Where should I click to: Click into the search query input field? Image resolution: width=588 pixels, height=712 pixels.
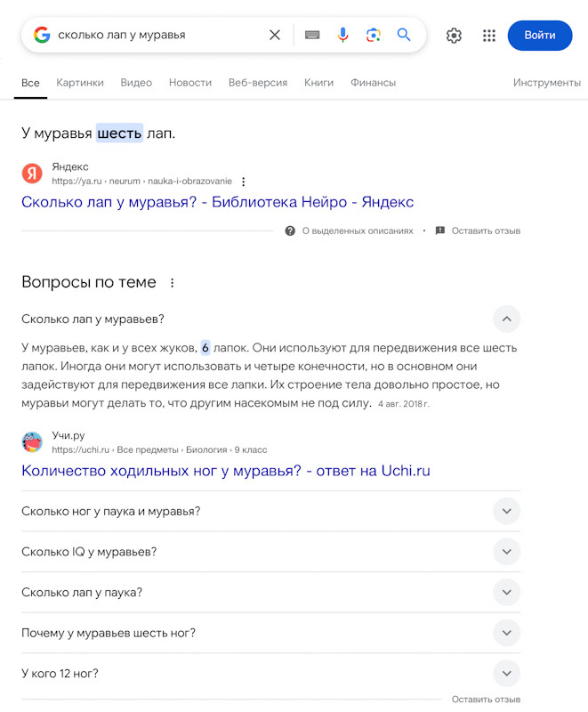159,35
